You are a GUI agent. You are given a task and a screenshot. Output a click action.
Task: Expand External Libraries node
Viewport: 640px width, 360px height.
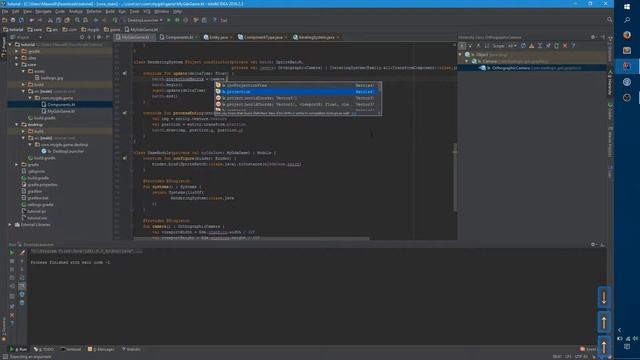pyautogui.click(x=10, y=224)
